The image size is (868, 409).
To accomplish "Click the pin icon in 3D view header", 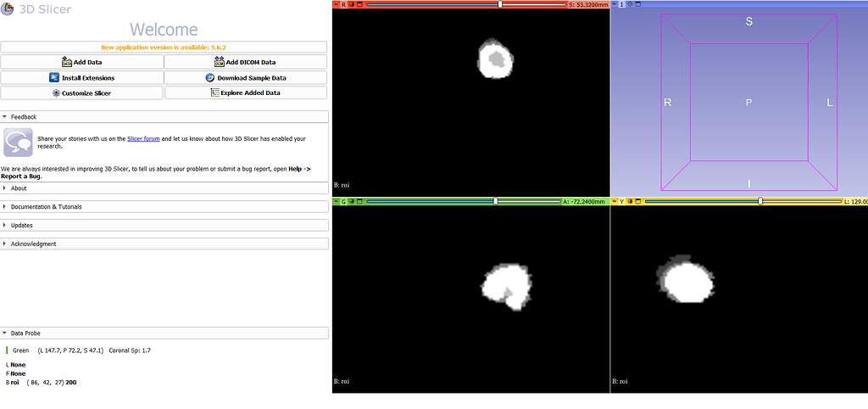I will [x=615, y=4].
